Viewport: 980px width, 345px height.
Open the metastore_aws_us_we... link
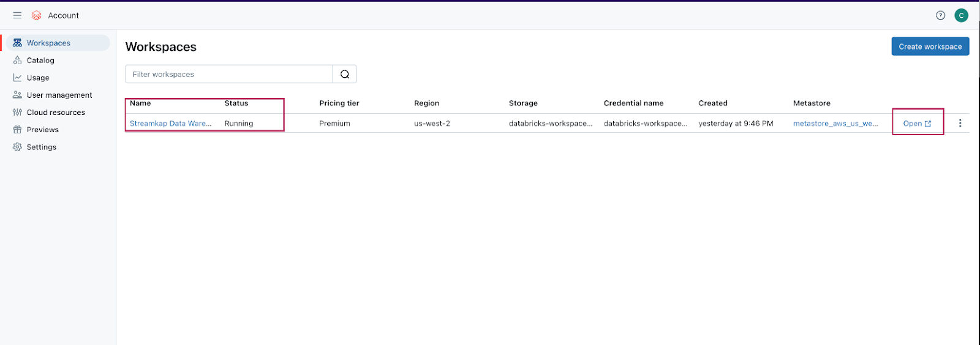click(x=835, y=123)
